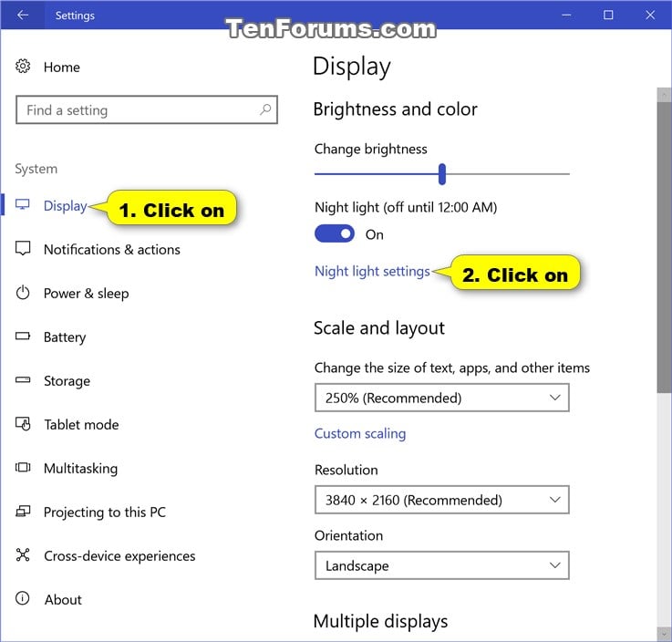Minimize the Settings window

click(x=566, y=15)
